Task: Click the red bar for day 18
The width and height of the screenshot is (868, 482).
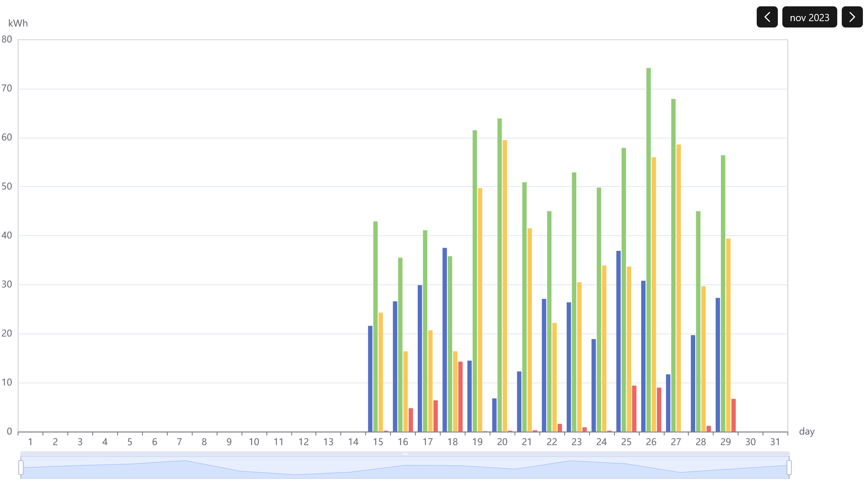Action: [x=460, y=396]
